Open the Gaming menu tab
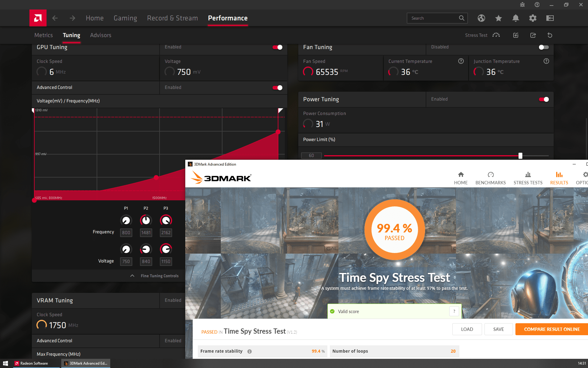588x368 pixels. point(125,18)
